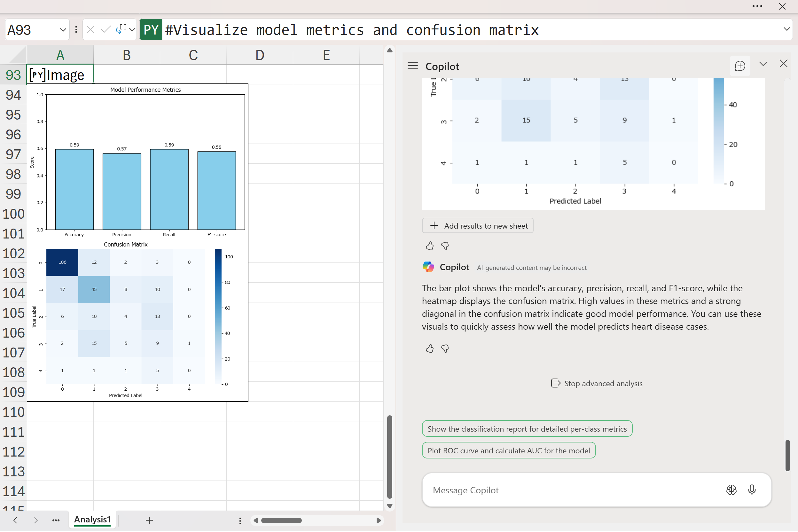Expand the formula bar
This screenshot has height=532, width=798.
tap(786, 29)
